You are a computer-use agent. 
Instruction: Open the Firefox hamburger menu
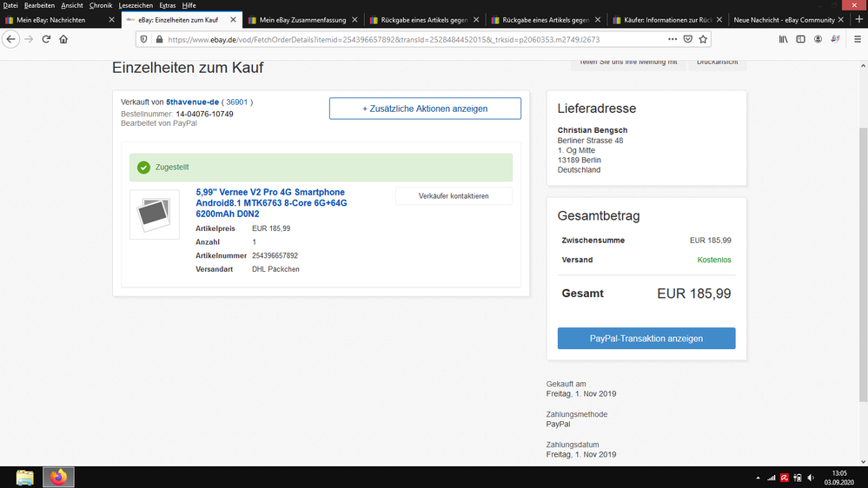tap(858, 39)
